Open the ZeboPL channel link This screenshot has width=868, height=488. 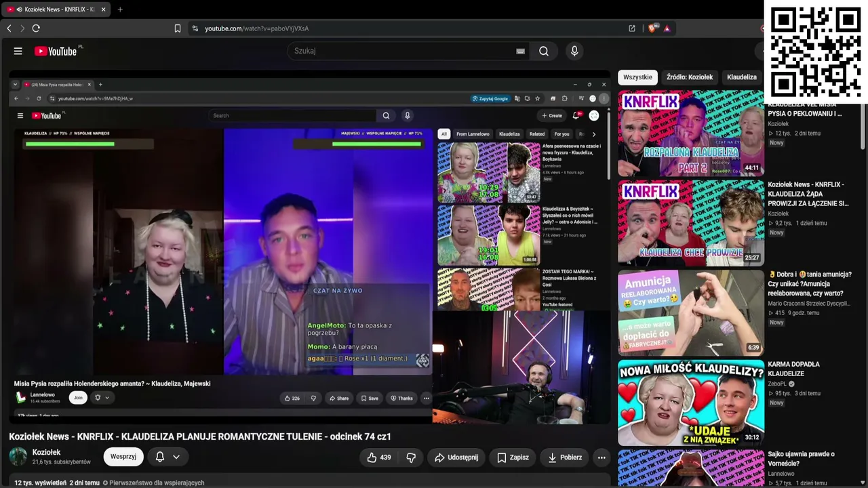[x=777, y=384]
